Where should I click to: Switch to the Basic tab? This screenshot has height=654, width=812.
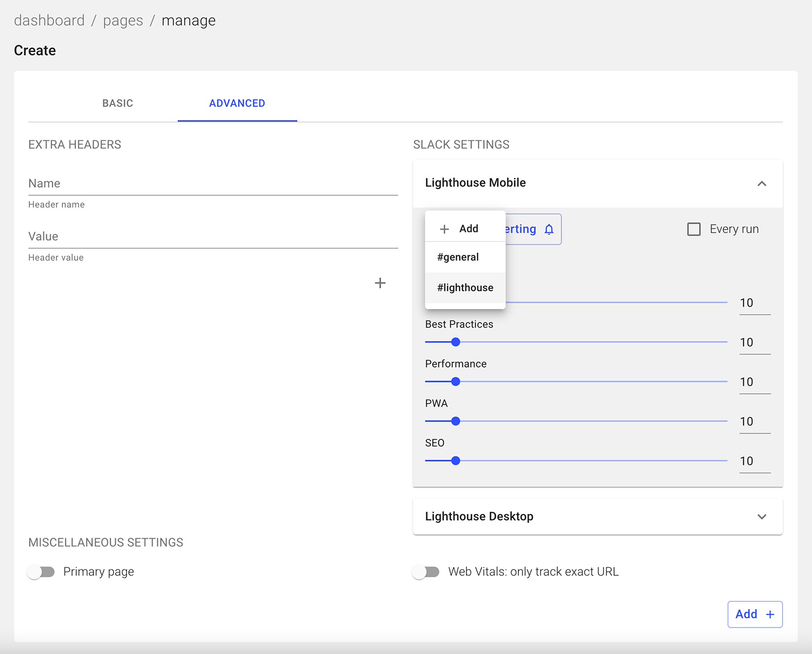[x=118, y=103]
